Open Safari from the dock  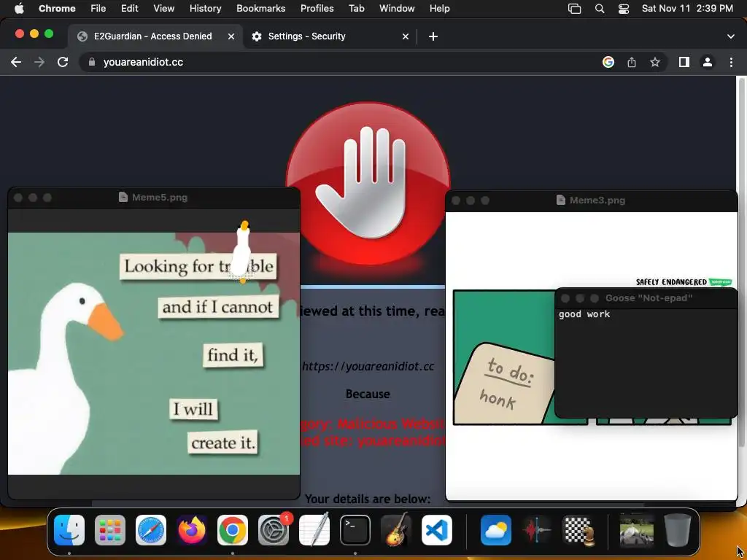click(x=151, y=530)
